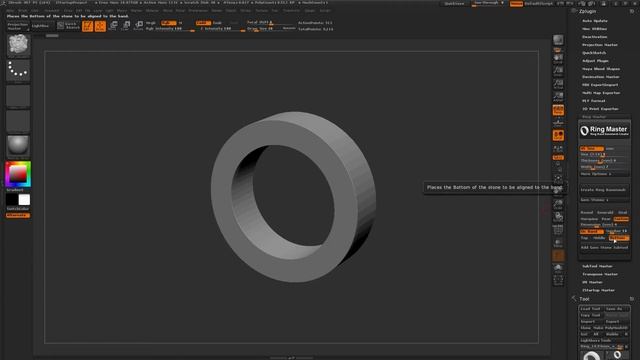Click Create Ring Basemesh button
Viewport: 640px width, 360px height.
pyautogui.click(x=604, y=190)
